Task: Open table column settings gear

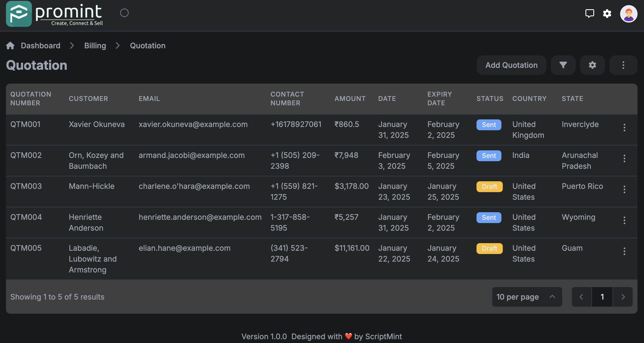Action: (x=592, y=65)
